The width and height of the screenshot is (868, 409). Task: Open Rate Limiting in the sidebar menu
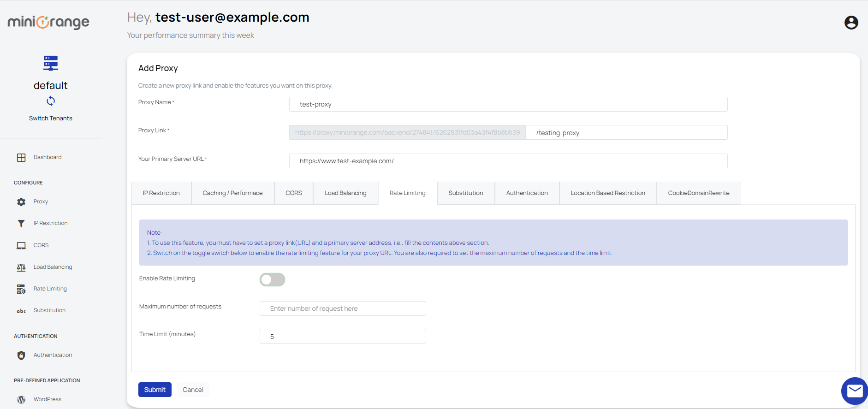[50, 289]
